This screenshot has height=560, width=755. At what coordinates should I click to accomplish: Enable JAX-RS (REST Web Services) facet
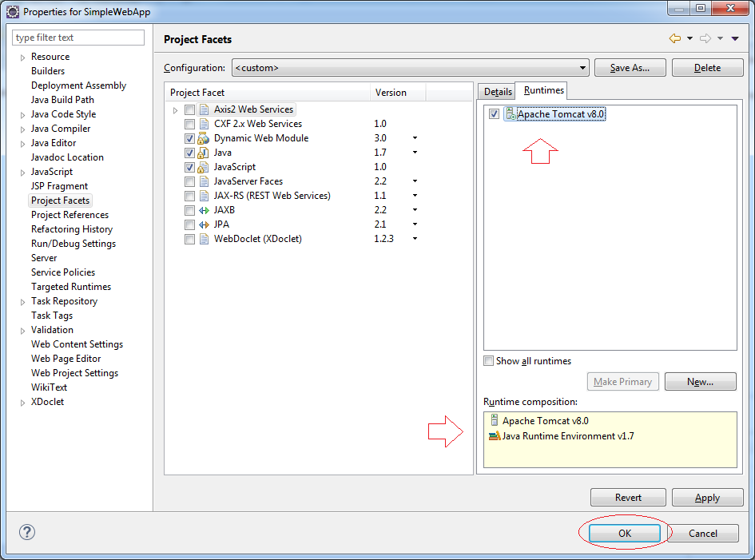pos(189,196)
